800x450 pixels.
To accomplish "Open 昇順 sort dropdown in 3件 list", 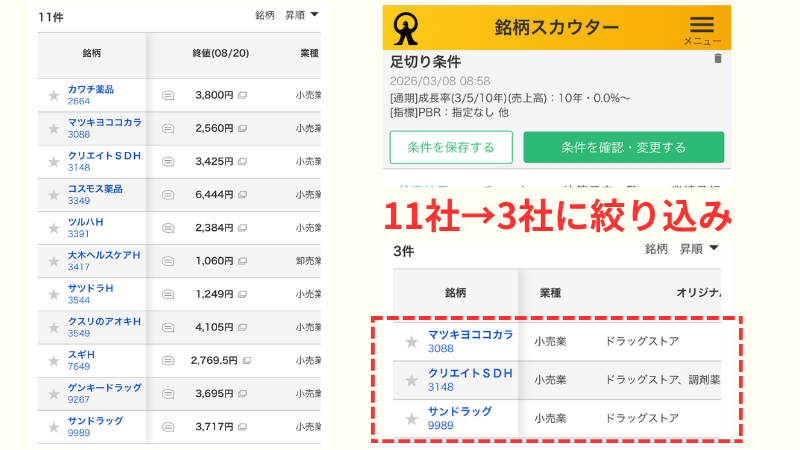I will [698, 249].
